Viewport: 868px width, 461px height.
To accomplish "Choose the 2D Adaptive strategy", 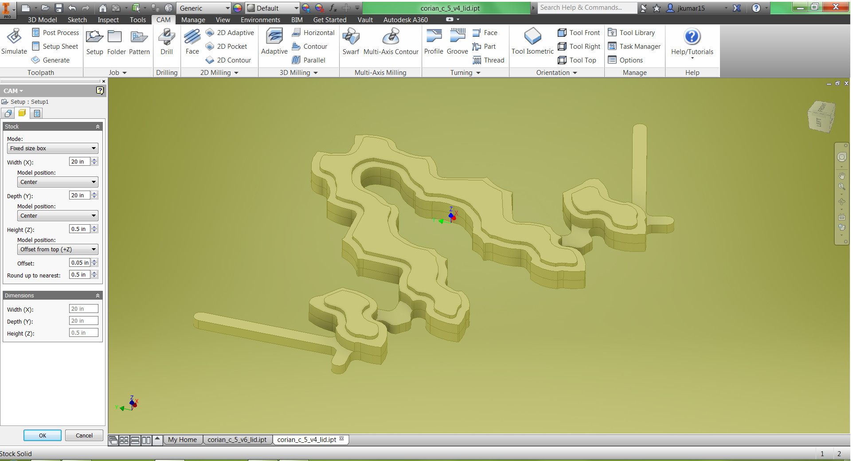I will 230,33.
